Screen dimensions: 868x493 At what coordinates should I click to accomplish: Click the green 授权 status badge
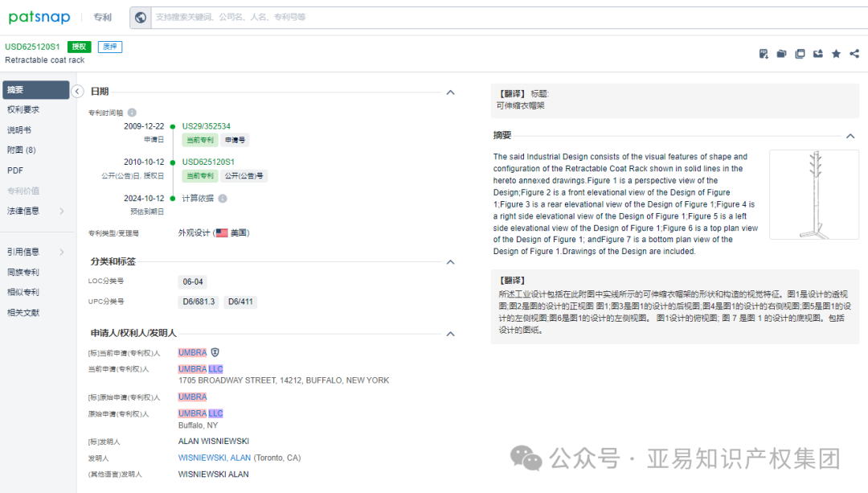pyautogui.click(x=79, y=47)
